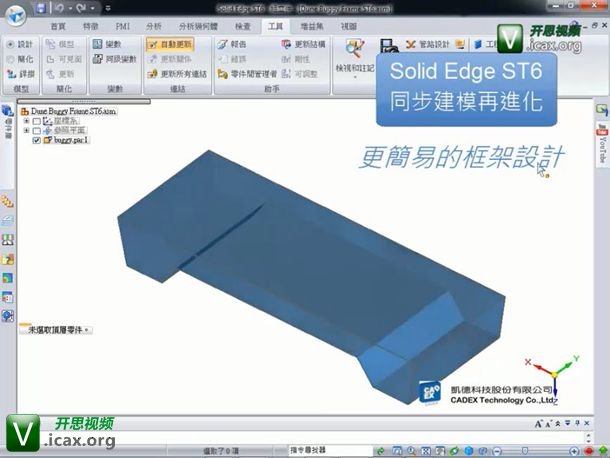Screen dimensions: 610x458
Task: Open the 檢視和註記 dropdown arrow
Action: pyautogui.click(x=354, y=77)
